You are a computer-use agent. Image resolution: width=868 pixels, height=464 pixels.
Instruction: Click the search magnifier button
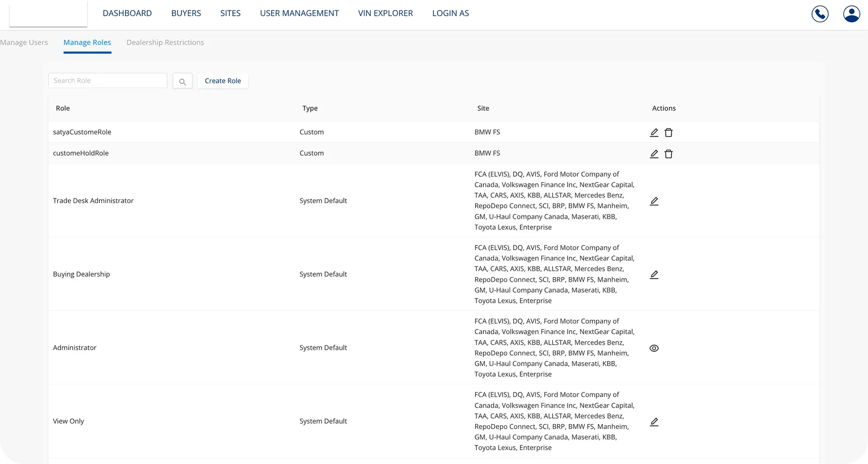coord(182,81)
